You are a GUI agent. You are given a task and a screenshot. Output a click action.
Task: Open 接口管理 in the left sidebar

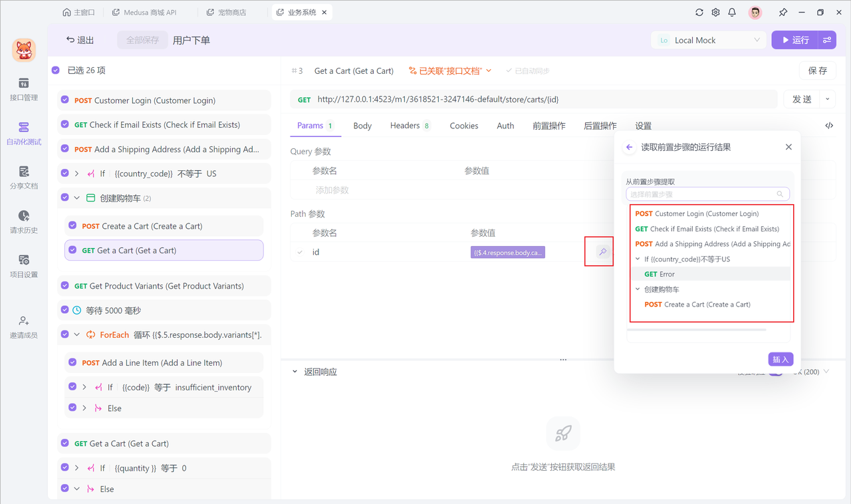[23, 90]
